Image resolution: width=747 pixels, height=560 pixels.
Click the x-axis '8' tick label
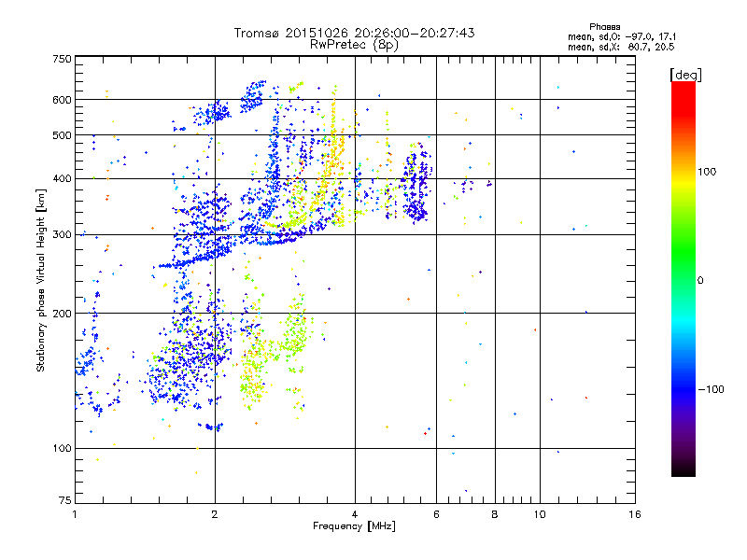coord(495,514)
